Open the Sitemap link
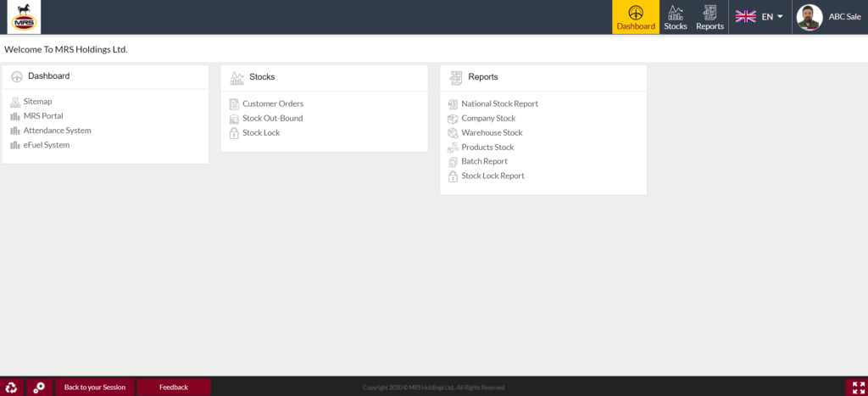Viewport: 868px width, 396px height. coord(37,102)
